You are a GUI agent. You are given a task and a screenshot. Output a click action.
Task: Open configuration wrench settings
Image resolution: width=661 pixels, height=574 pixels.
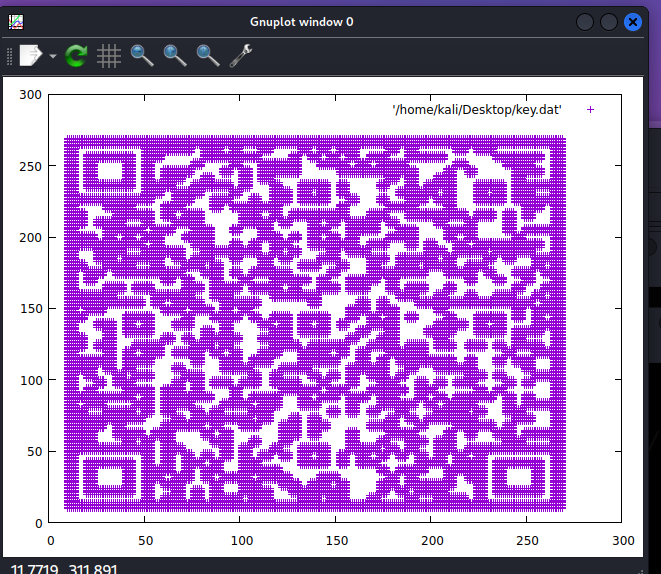coord(241,56)
